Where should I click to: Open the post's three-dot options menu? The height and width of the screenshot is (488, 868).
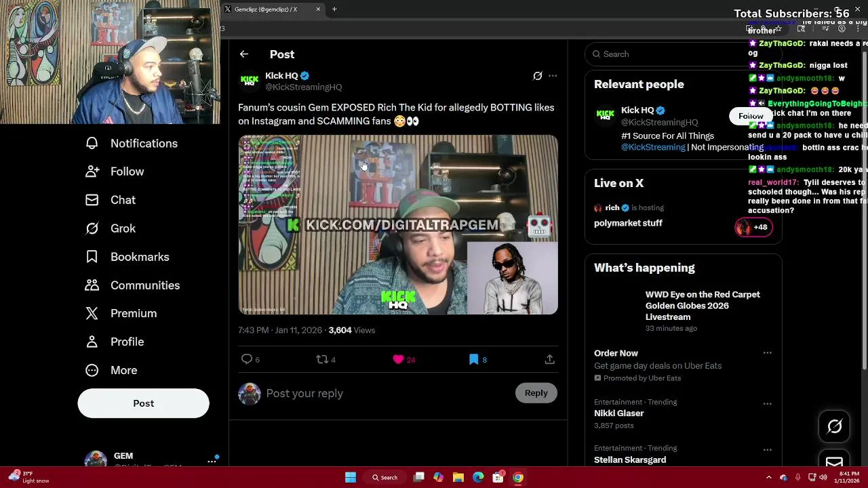click(x=553, y=76)
